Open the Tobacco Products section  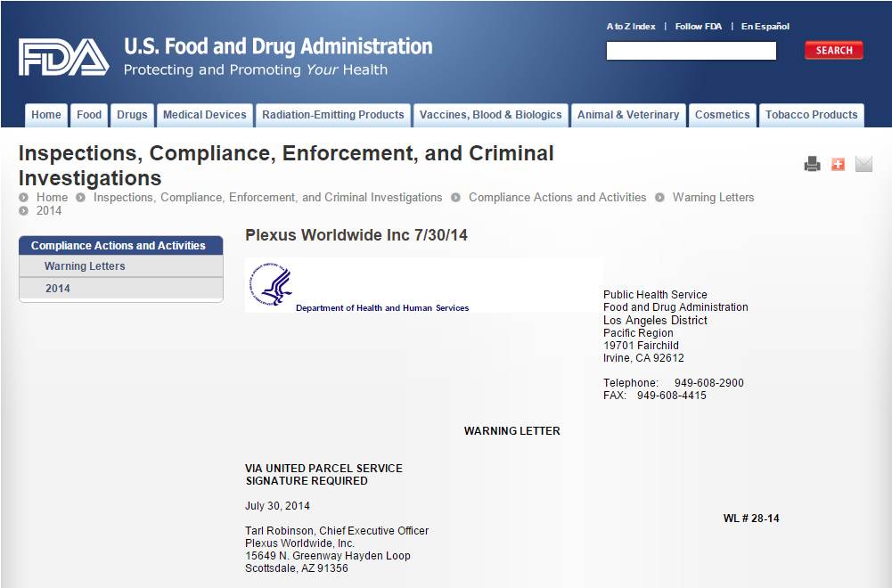(x=811, y=114)
